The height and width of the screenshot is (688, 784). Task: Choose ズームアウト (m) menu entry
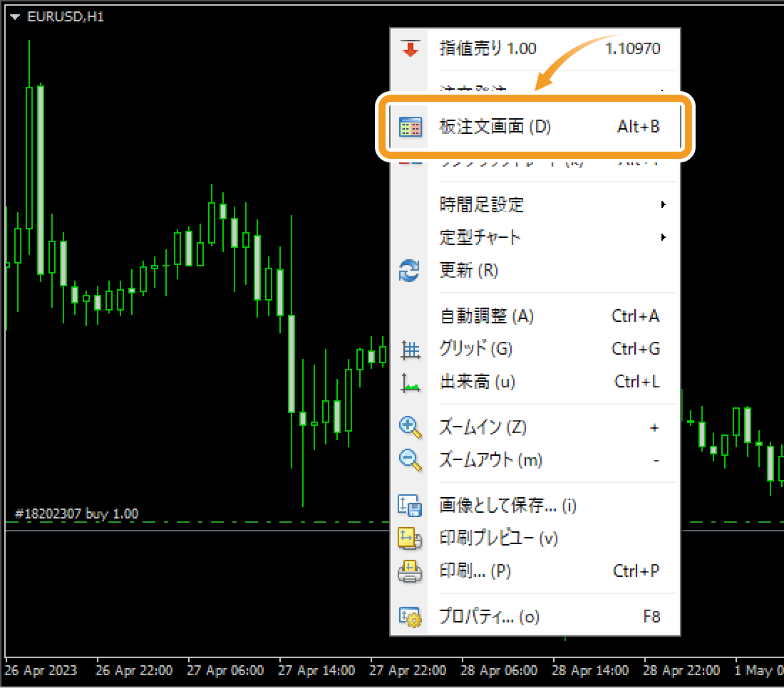point(535,460)
